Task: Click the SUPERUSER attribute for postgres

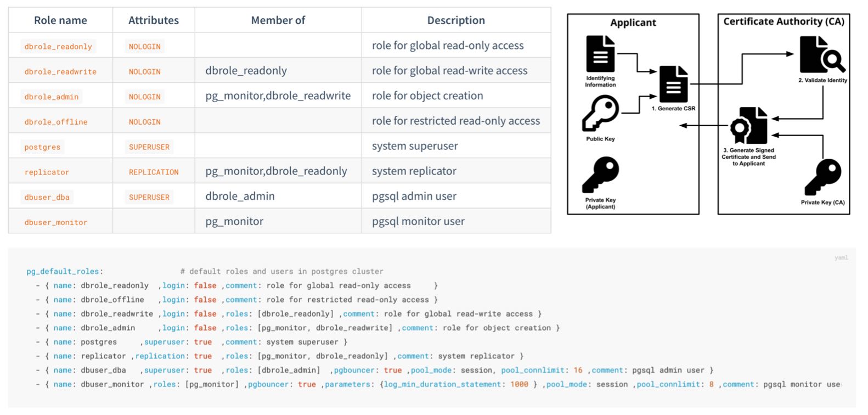Action: [x=149, y=147]
